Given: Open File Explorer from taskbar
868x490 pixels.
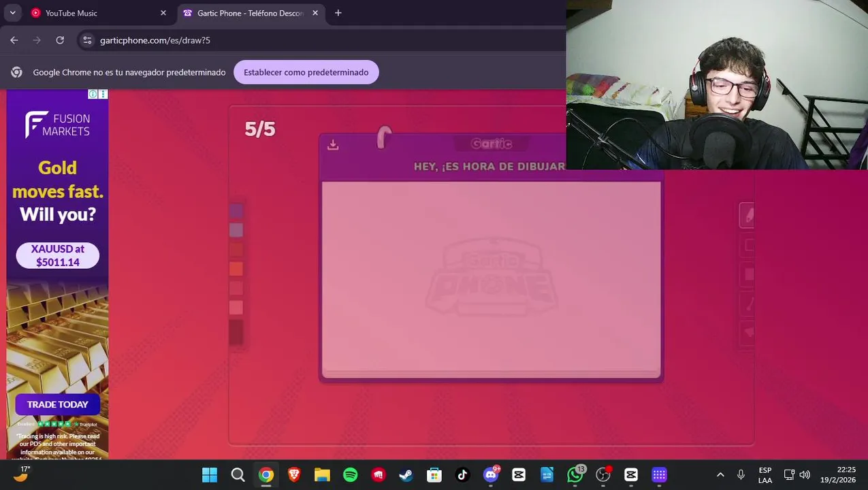Looking at the screenshot, I should click(x=322, y=475).
